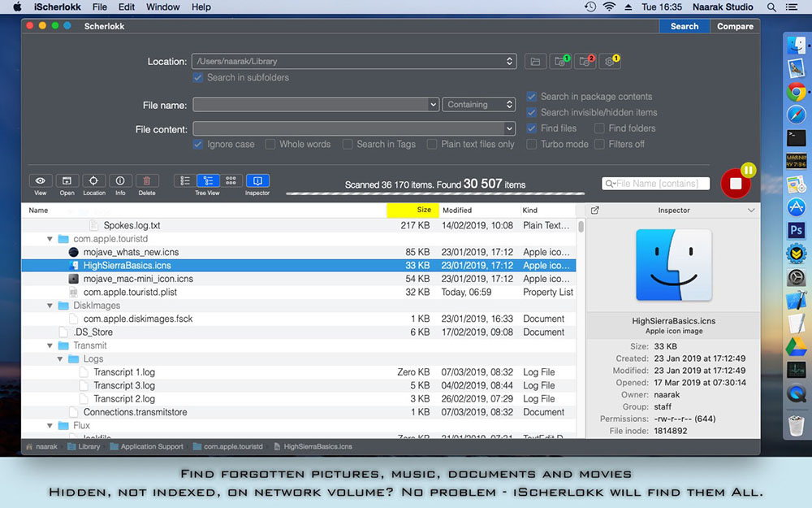This screenshot has width=812, height=508.
Task: Open the File name history dropdown arrow
Action: pyautogui.click(x=433, y=105)
